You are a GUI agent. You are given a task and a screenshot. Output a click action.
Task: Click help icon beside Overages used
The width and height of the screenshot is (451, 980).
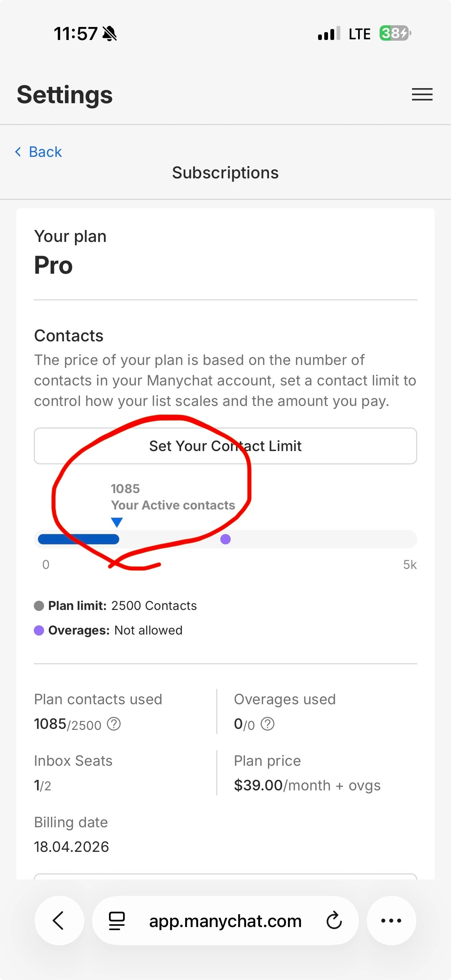pos(268,724)
